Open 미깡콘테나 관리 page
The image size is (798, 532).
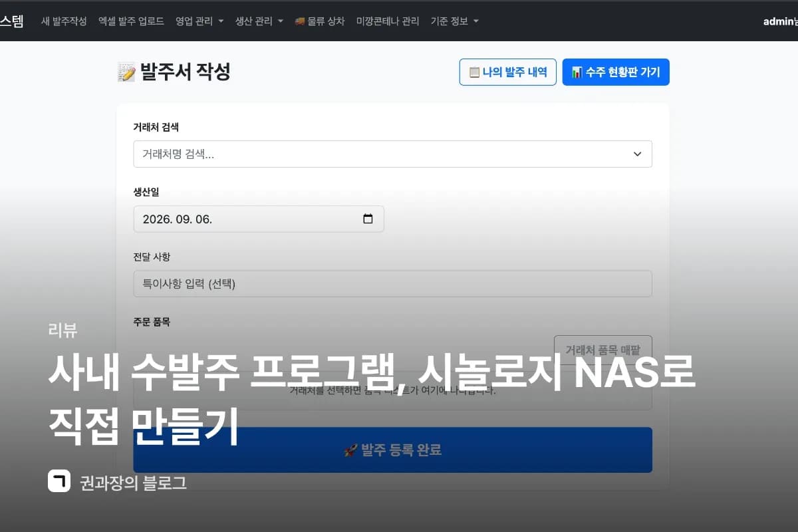pos(388,21)
